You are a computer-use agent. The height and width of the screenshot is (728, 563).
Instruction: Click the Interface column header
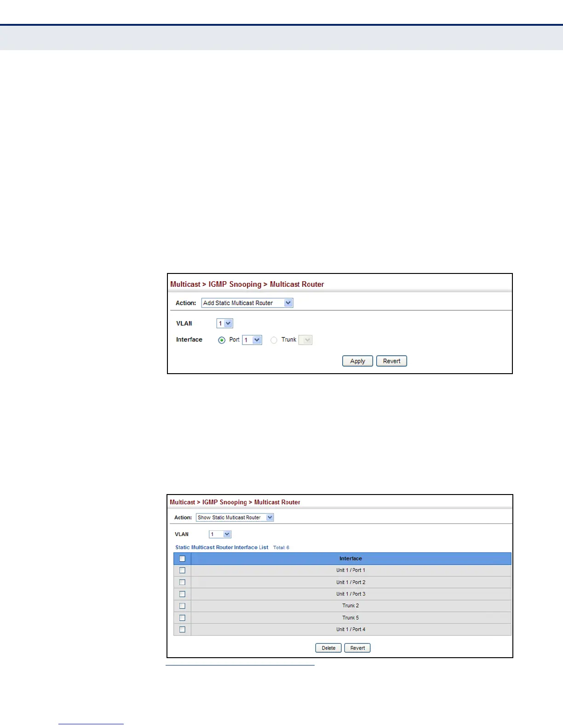(350, 559)
